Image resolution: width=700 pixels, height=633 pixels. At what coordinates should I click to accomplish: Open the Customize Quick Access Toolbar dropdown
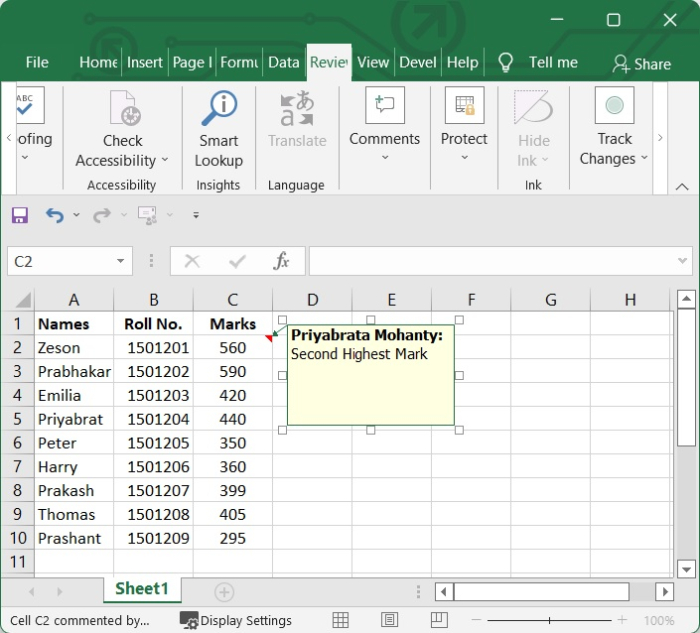click(196, 215)
